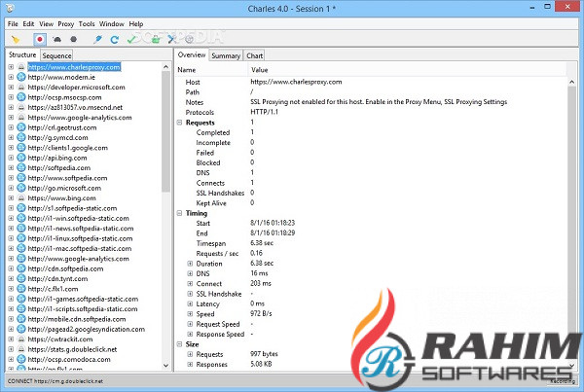Open the Proxy menu
Screen dimensions: 584x392
66,23
